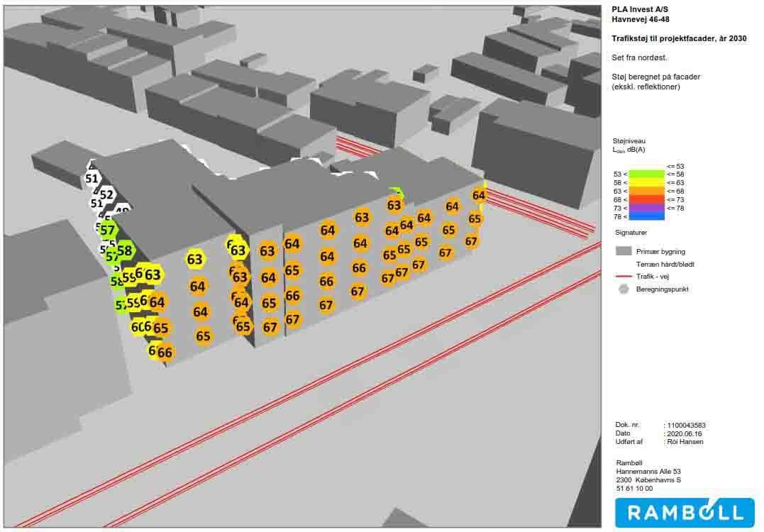Click the date value 2020.06.16
This screenshot has height=532, width=764.
pos(685,433)
